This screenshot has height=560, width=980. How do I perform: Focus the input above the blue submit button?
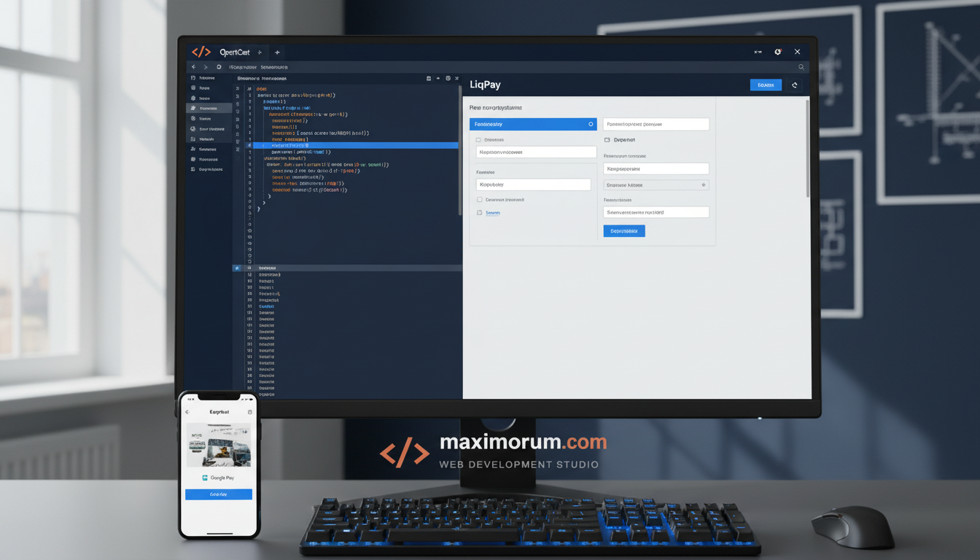656,212
